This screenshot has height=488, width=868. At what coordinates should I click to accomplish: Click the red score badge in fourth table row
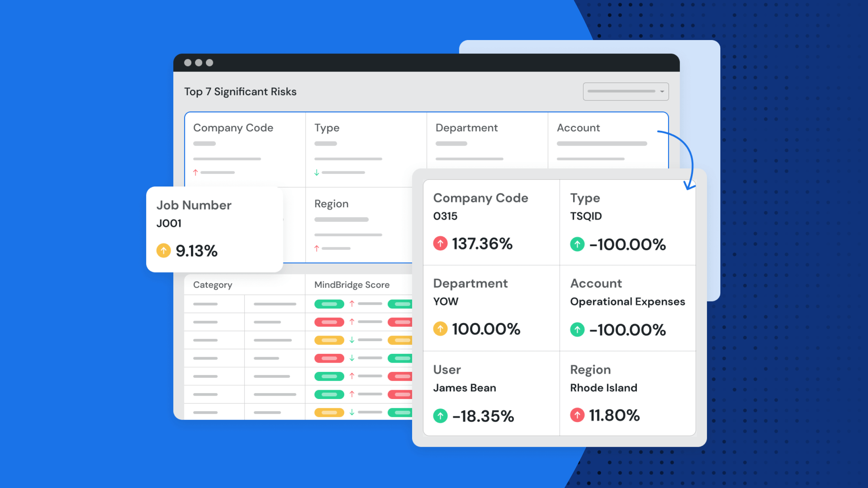329,358
